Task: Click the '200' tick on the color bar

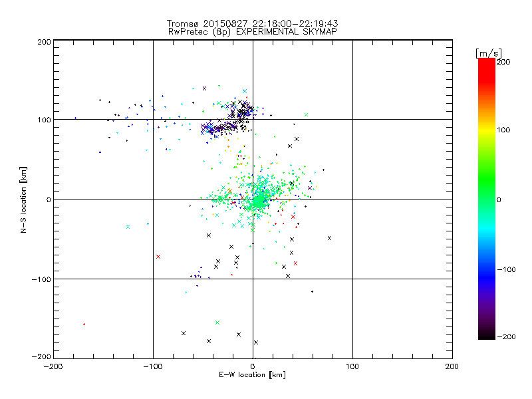Action: [x=503, y=62]
